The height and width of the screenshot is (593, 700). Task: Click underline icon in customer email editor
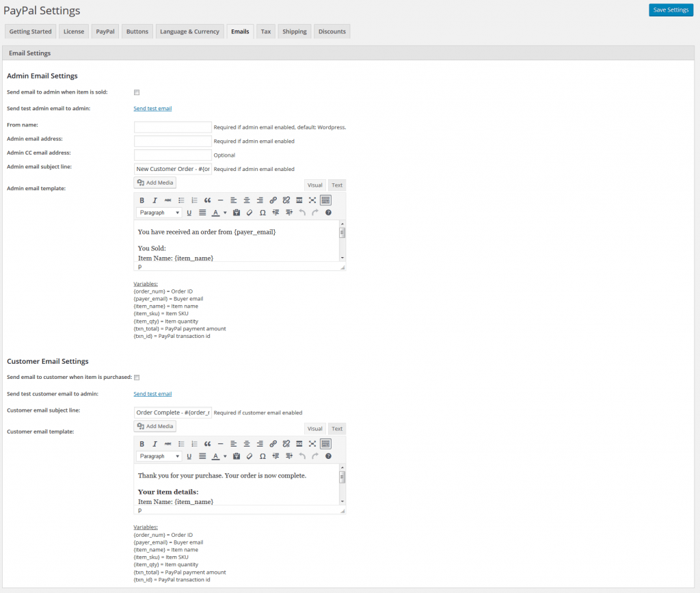(189, 456)
